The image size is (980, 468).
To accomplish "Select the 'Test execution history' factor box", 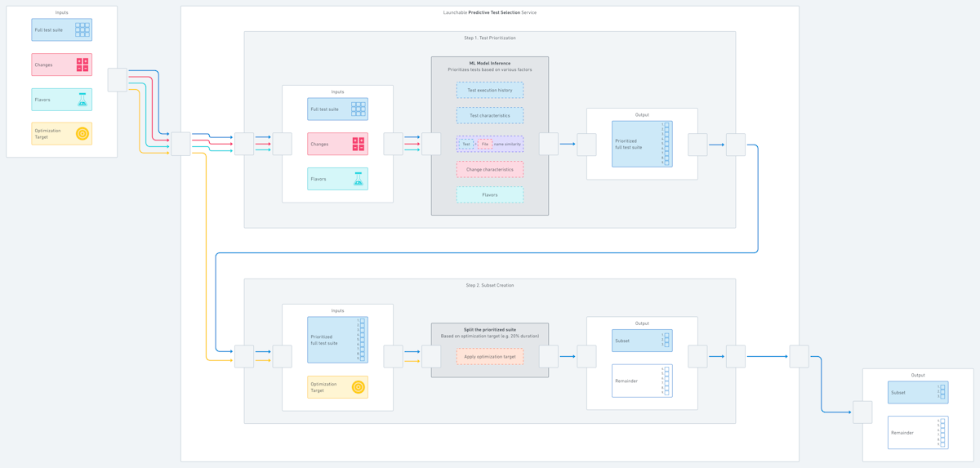I will (x=490, y=90).
